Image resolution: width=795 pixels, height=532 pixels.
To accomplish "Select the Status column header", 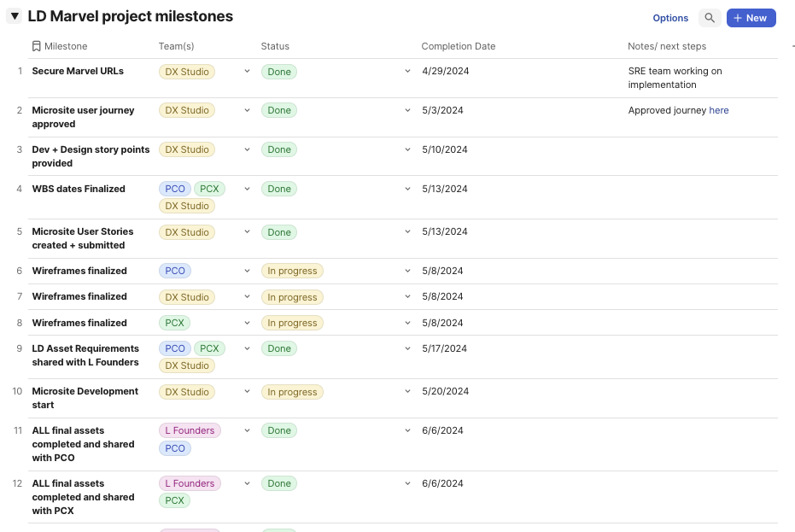I will point(275,46).
